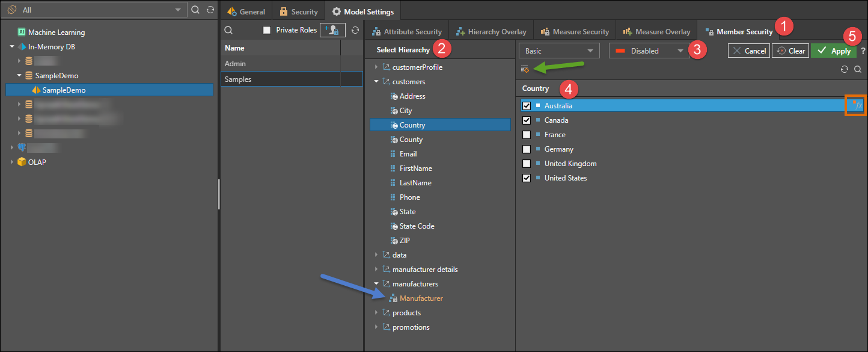Refresh the roles list
This screenshot has width=868, height=352.
(355, 30)
